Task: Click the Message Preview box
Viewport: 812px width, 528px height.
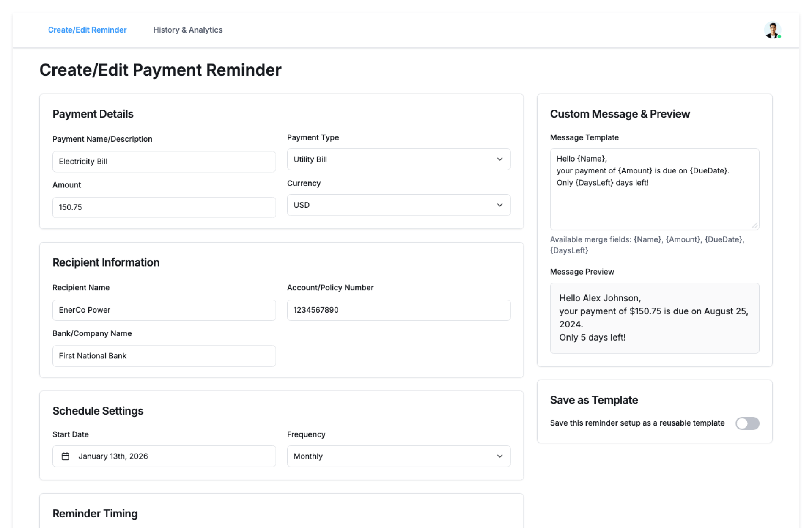Action: [x=654, y=318]
